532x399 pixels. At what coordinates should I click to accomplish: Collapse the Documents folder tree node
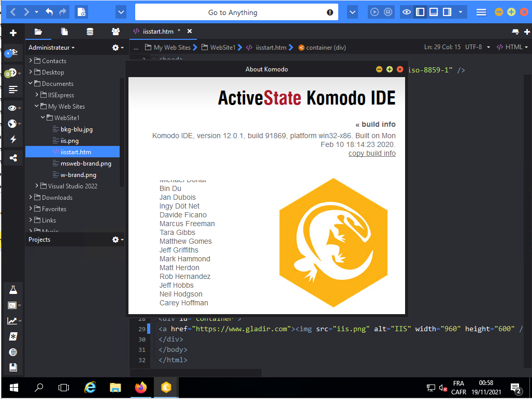[31, 83]
